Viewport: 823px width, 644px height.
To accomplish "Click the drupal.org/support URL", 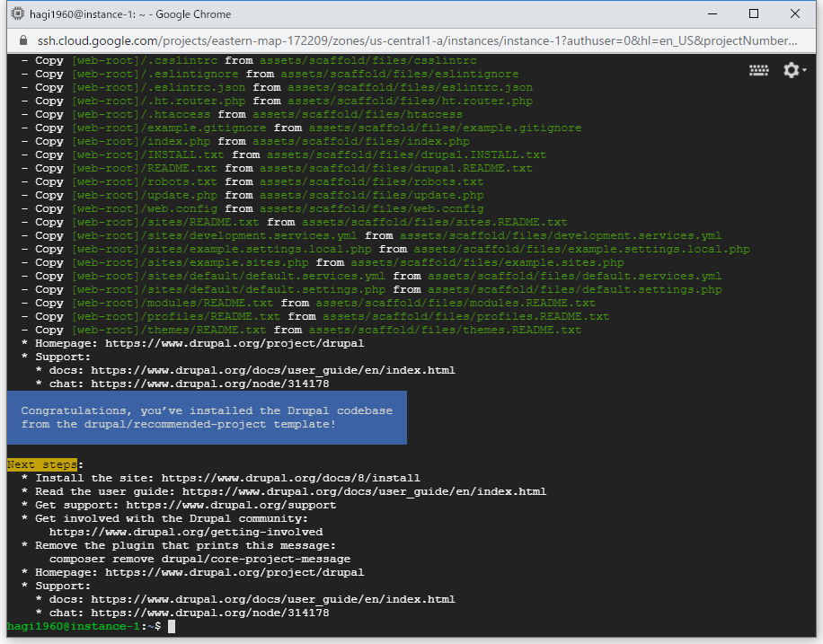I will point(231,505).
